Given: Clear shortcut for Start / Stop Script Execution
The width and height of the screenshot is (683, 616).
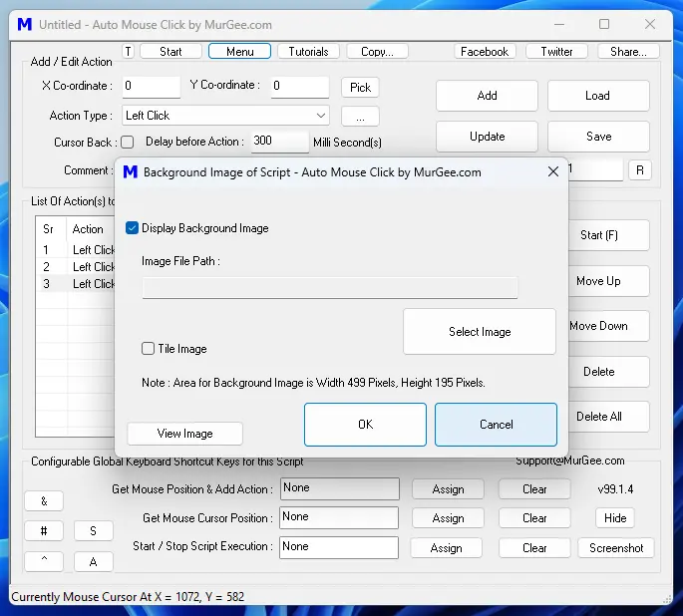Looking at the screenshot, I should click(534, 548).
